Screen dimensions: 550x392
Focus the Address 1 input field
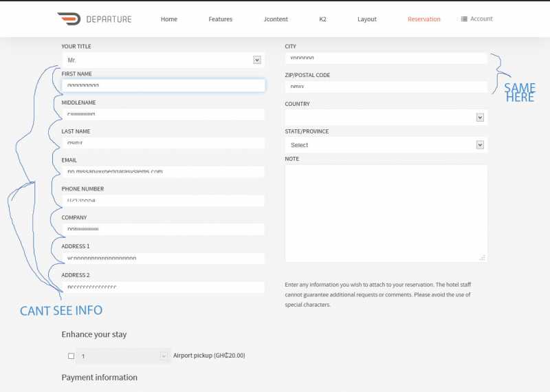(x=163, y=259)
